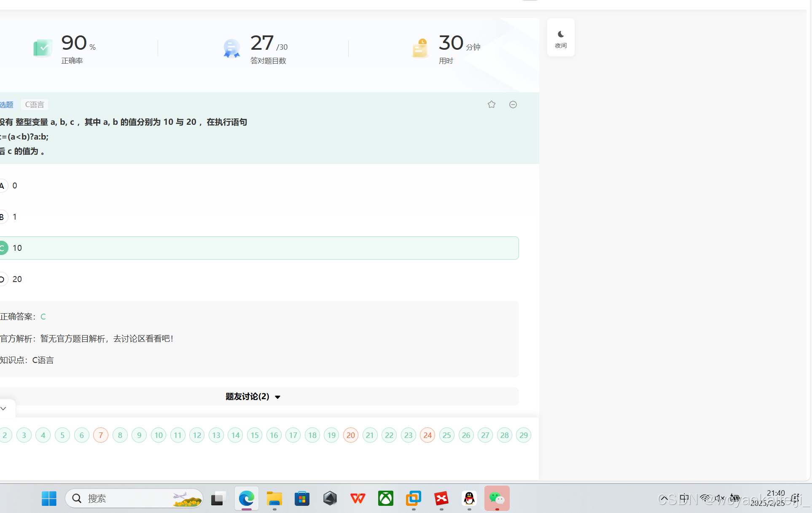The image size is (812, 513).
Task: Click the favorite star icon
Action: tap(491, 105)
